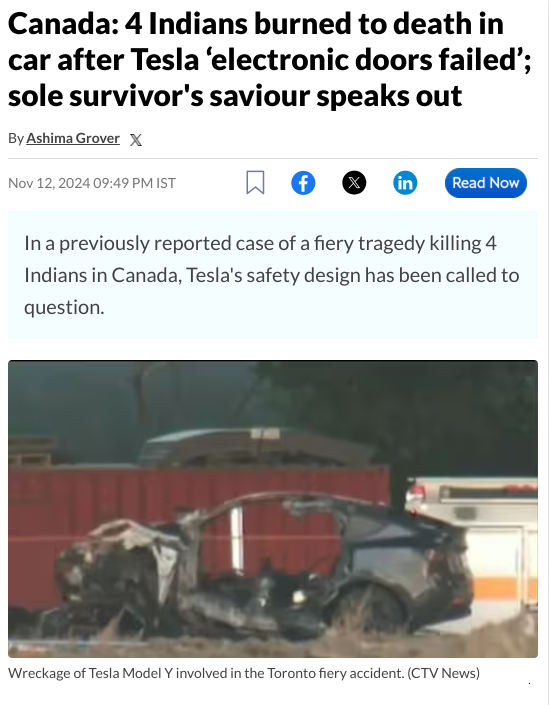The image size is (549, 705).
Task: Click the highlighted article summary box
Action: pyautogui.click(x=273, y=275)
